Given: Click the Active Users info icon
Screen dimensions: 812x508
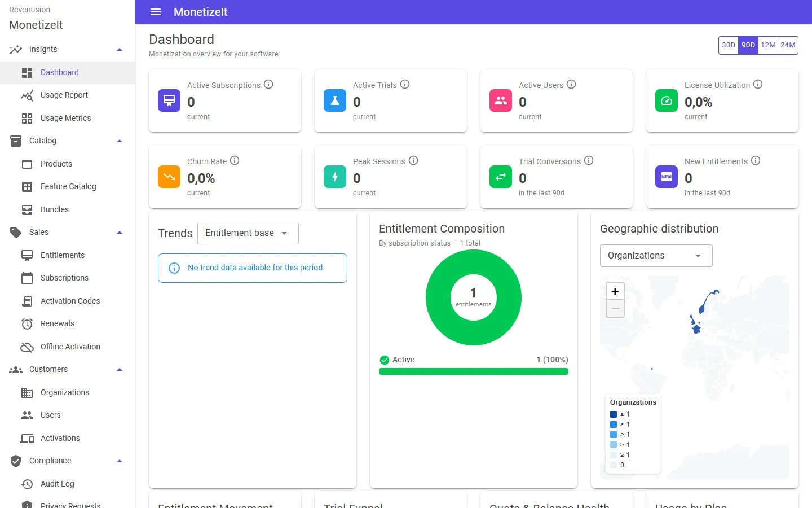Looking at the screenshot, I should [571, 84].
